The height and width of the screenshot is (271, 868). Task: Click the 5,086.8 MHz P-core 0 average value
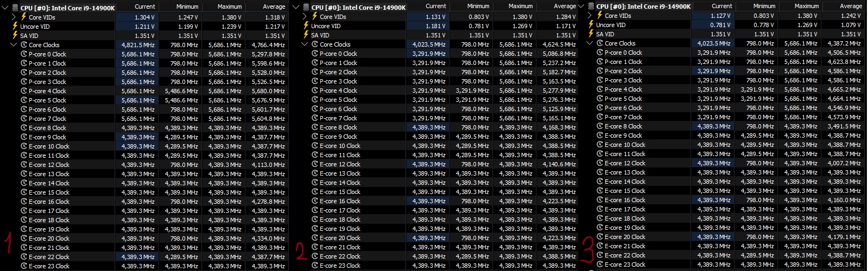point(559,54)
